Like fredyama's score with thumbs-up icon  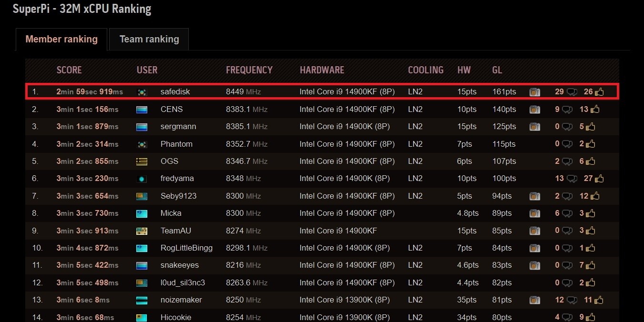(599, 179)
